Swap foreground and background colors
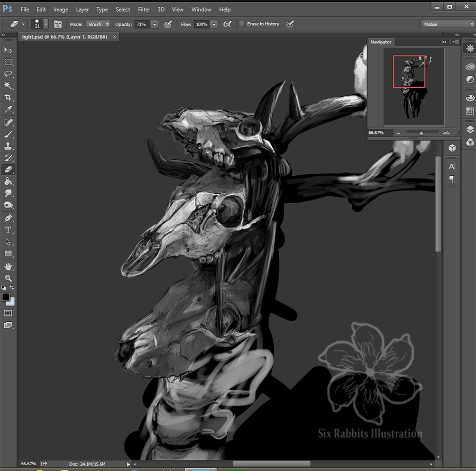476x471 pixels. click(x=12, y=287)
